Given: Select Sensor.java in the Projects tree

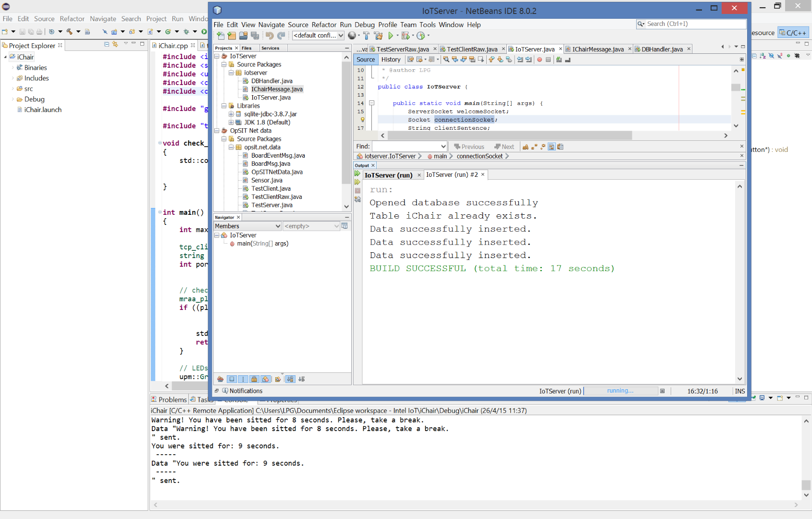Looking at the screenshot, I should click(267, 180).
